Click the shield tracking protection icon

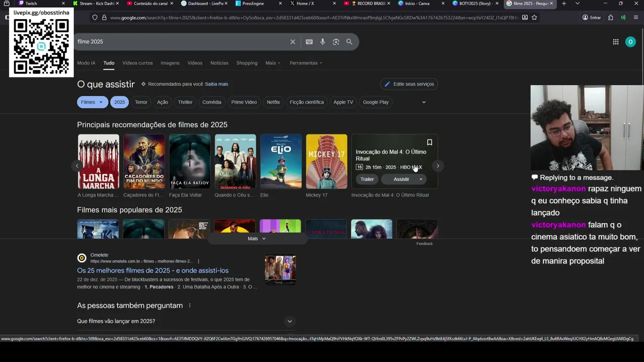(x=95, y=18)
